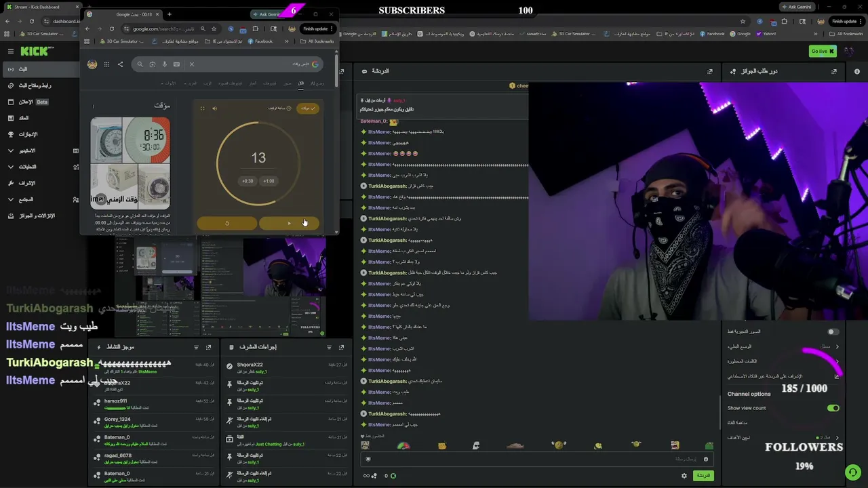
Task: Pop out the rewards queue panel
Action: pos(834,71)
